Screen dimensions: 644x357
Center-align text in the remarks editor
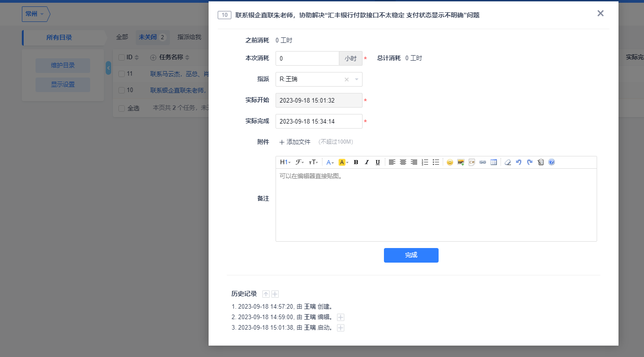pyautogui.click(x=403, y=162)
